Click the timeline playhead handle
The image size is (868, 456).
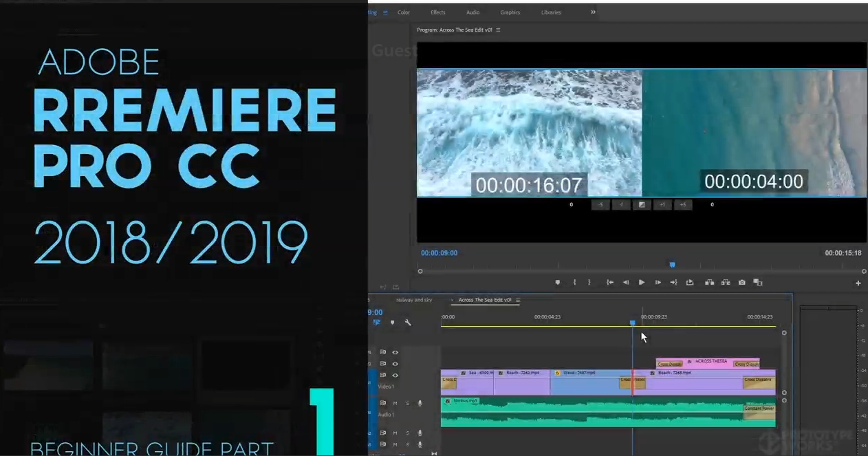pos(633,323)
